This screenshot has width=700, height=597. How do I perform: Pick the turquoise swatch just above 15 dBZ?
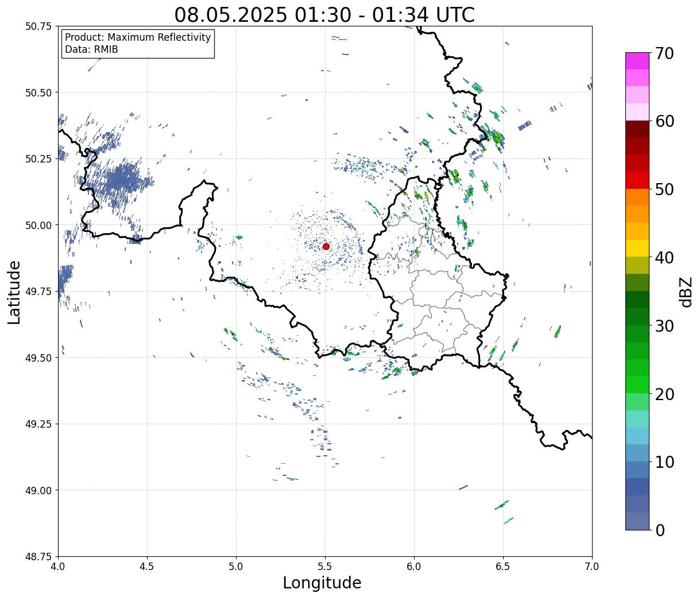click(637, 418)
